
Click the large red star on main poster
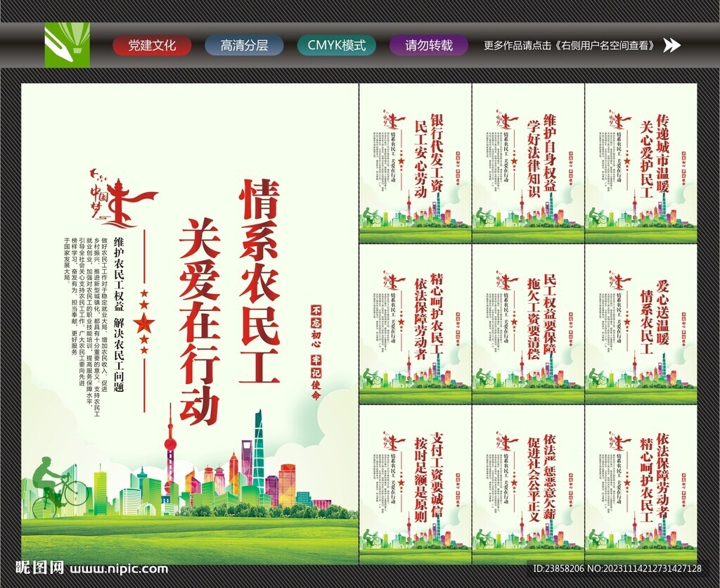pos(145,324)
